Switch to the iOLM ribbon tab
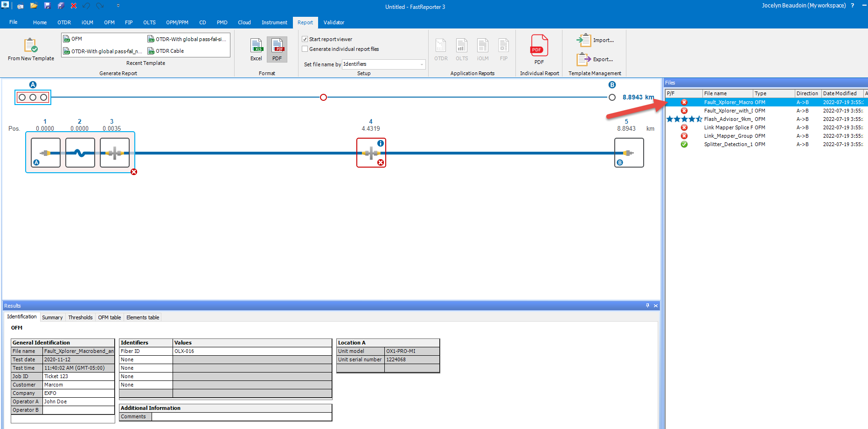868x429 pixels. 87,22
